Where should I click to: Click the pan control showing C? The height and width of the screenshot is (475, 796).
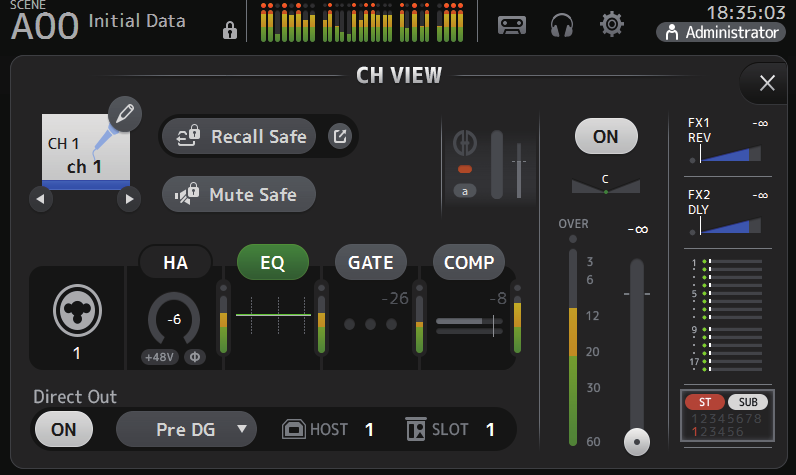(x=606, y=185)
